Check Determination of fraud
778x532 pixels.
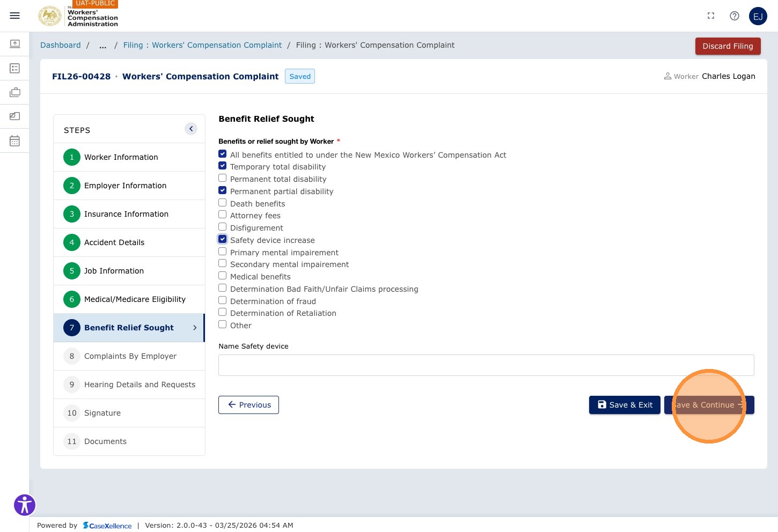[x=223, y=300]
